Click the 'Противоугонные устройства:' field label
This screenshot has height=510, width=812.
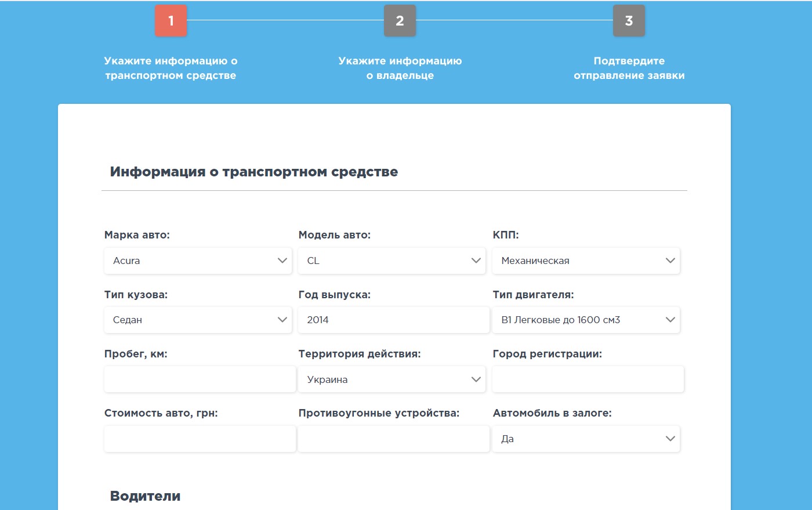click(379, 413)
